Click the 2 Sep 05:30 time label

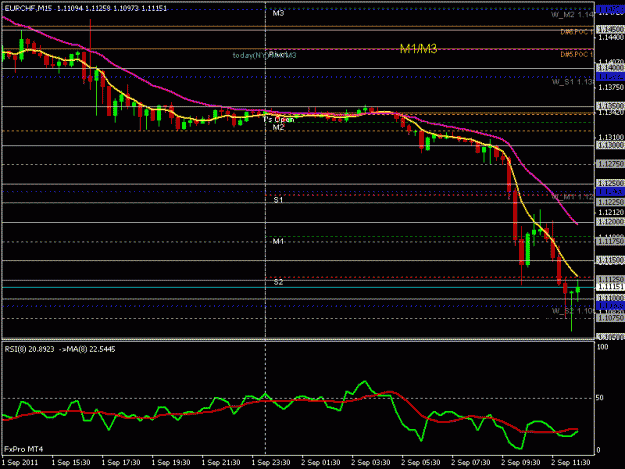click(x=421, y=462)
